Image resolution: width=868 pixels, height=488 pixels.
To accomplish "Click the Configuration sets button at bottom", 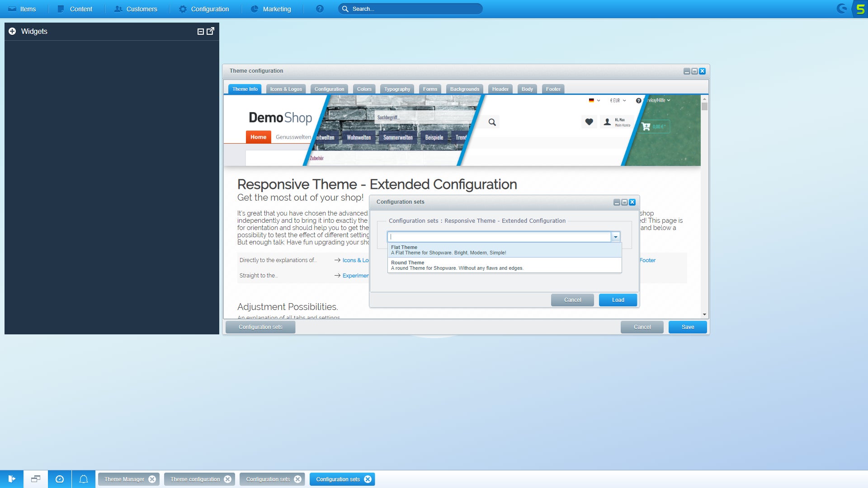I will point(260,327).
